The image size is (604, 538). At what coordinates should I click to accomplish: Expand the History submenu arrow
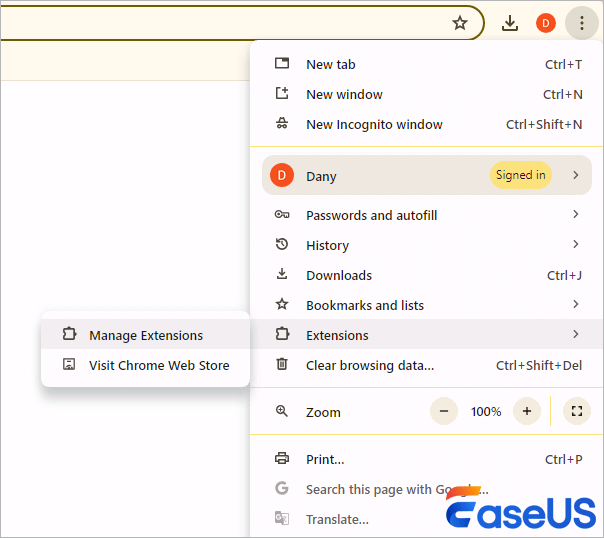576,245
